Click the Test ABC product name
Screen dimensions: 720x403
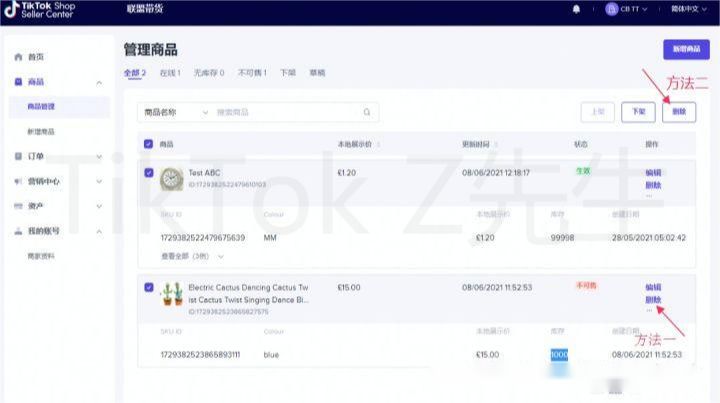pos(204,173)
